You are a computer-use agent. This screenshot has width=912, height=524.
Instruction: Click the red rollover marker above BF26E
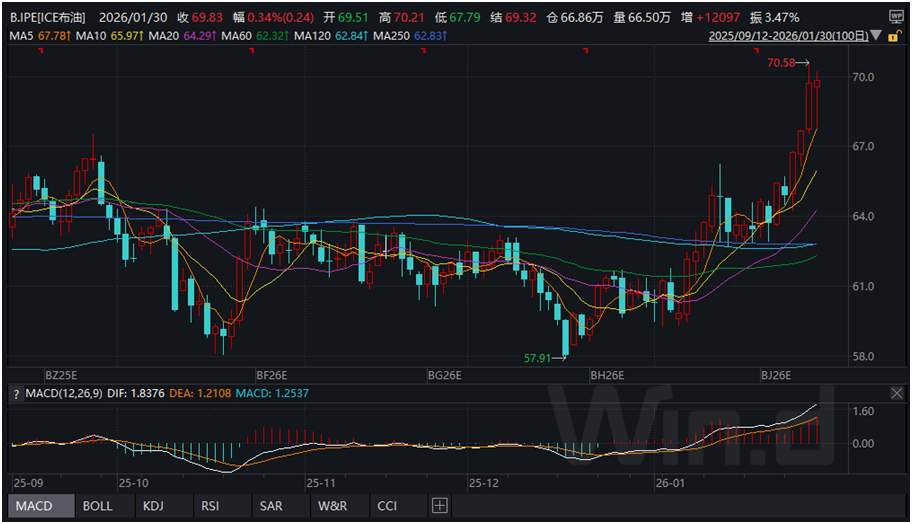coord(252,52)
